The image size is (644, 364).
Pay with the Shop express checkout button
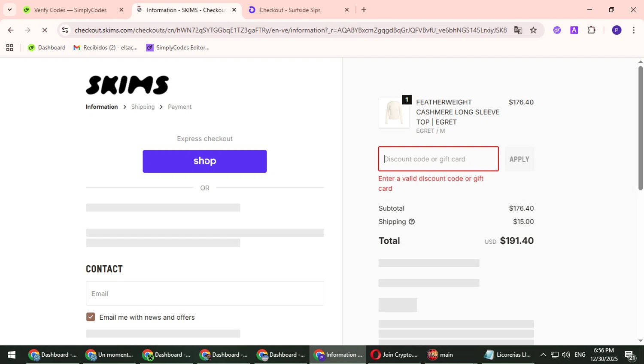click(x=205, y=161)
